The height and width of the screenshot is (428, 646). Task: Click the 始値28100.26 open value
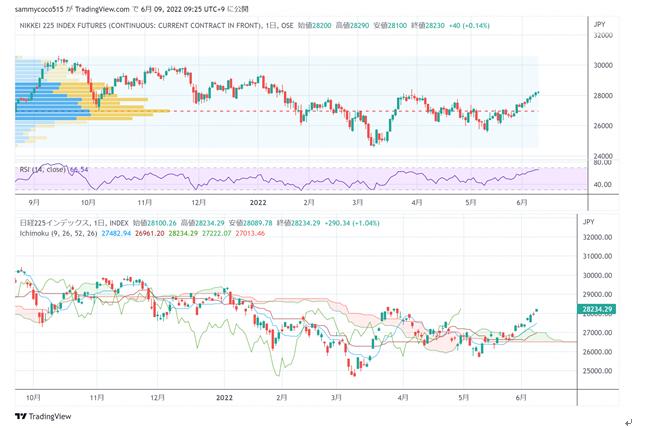154,223
